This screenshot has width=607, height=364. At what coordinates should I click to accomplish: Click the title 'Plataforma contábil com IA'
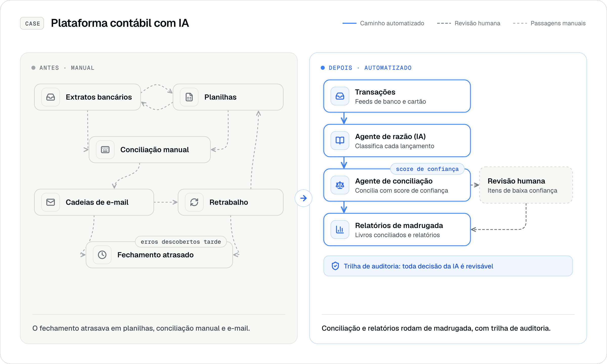pos(120,23)
